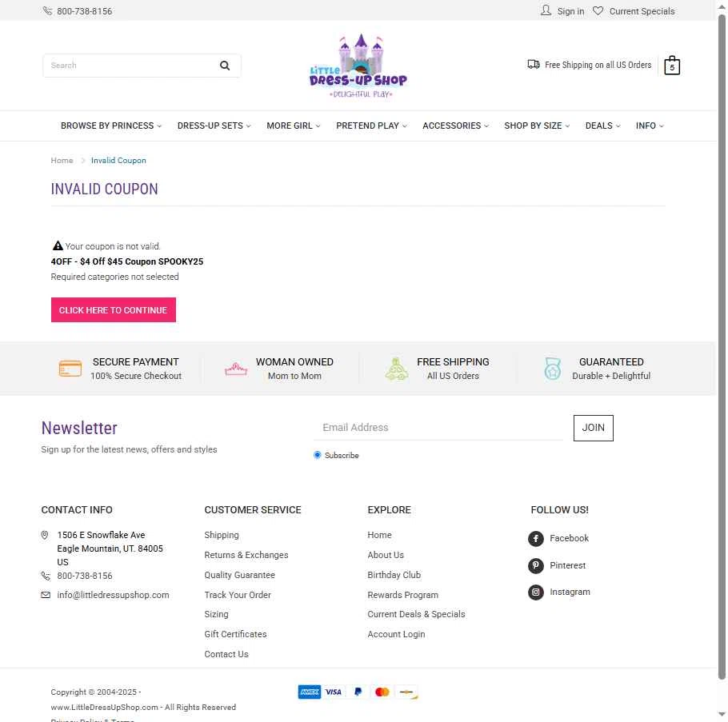Expand the Browse by Princess menu
The height and width of the screenshot is (722, 728).
pos(111,126)
